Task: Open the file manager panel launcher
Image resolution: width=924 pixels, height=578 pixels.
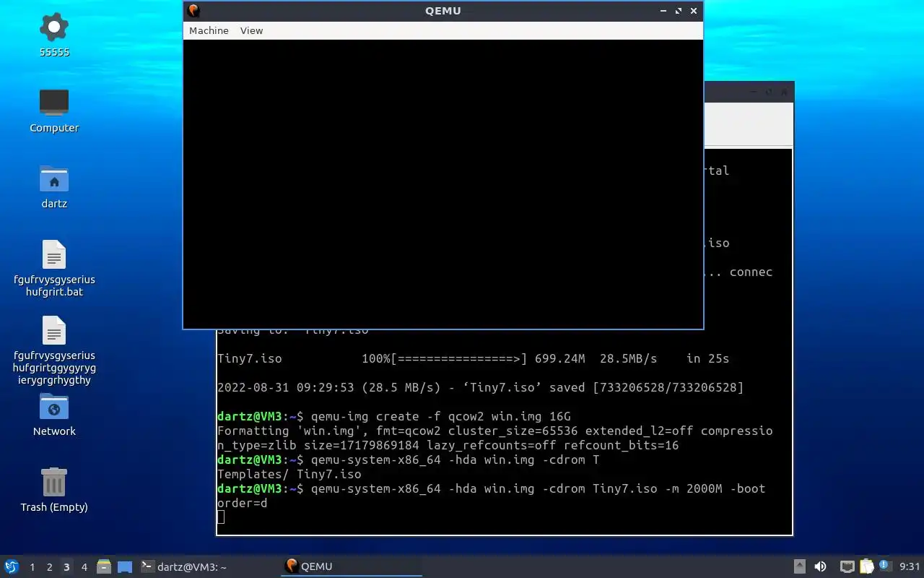Action: tap(104, 566)
